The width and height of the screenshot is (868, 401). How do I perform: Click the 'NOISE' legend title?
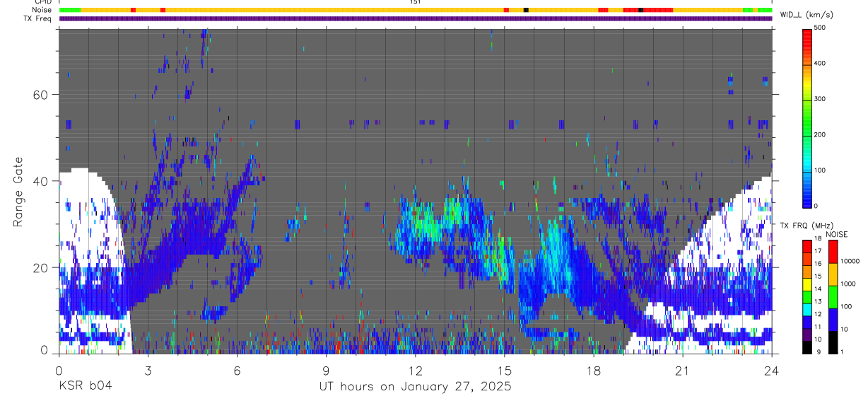(837, 234)
